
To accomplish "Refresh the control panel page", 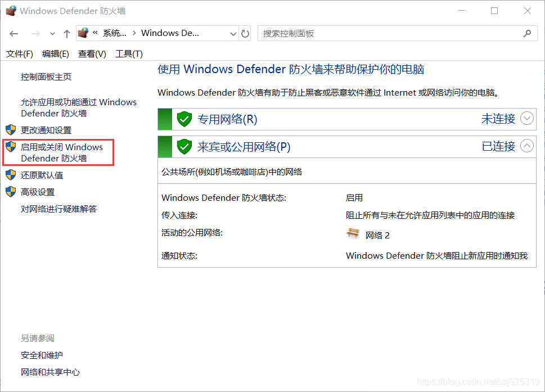I will point(245,34).
